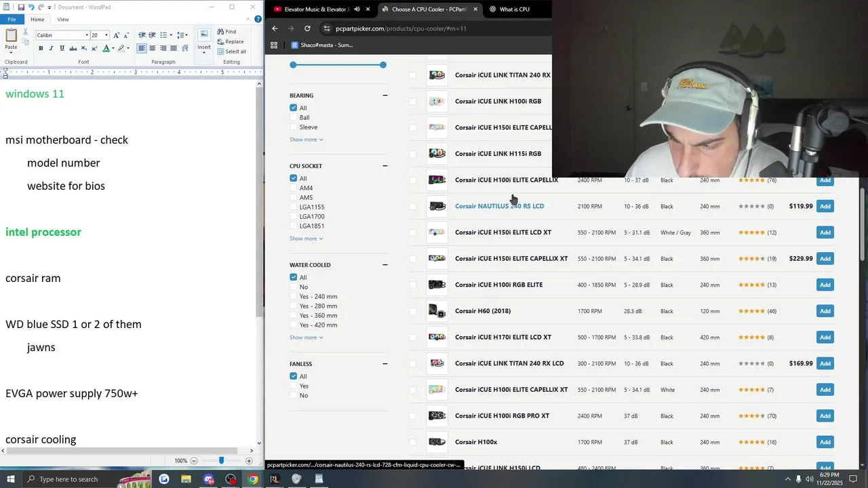
Task: Apply superscript formatting
Action: [95, 48]
